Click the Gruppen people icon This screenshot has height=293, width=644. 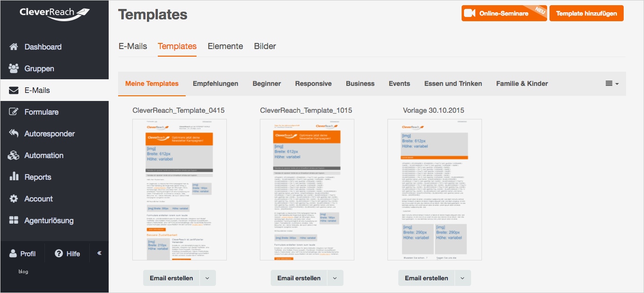point(13,68)
